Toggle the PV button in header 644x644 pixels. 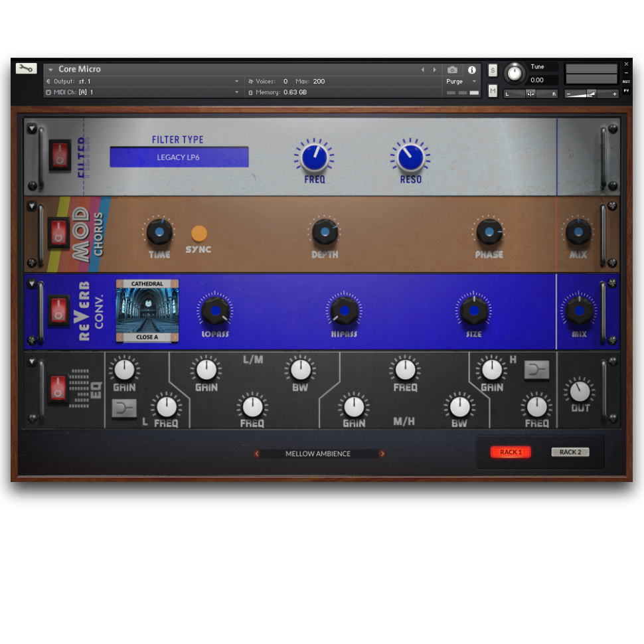(626, 90)
